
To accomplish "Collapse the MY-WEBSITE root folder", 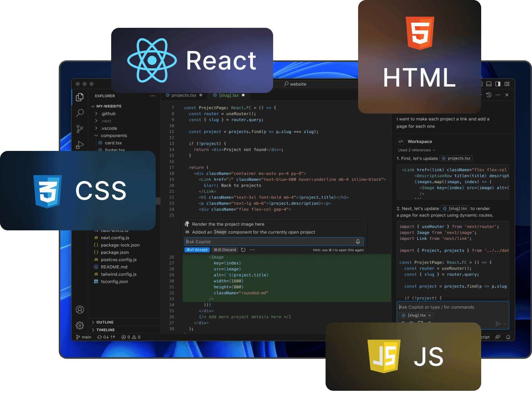I will [106, 106].
